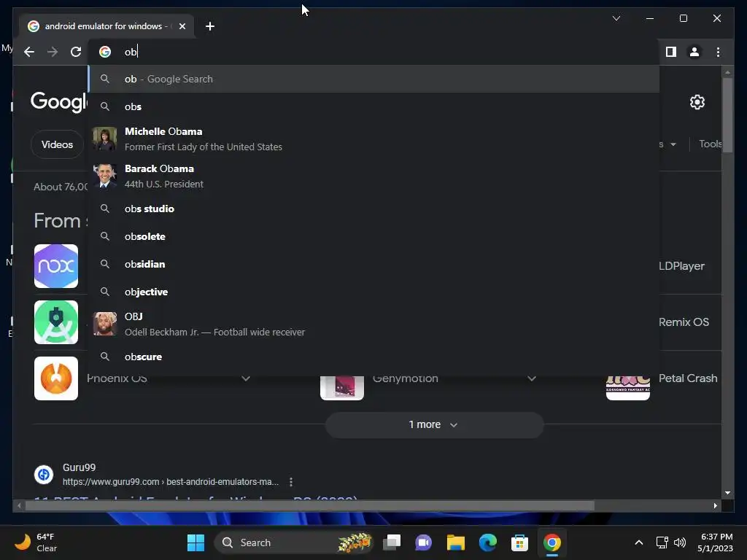Click the forward navigation arrow
Image resolution: width=747 pixels, height=560 pixels.
click(x=53, y=52)
